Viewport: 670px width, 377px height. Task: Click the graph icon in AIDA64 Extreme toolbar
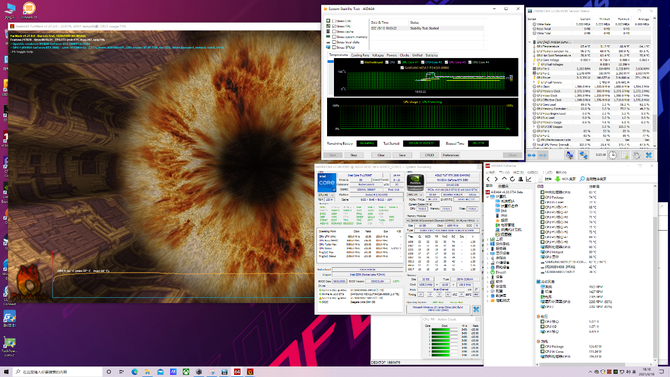tap(529, 179)
